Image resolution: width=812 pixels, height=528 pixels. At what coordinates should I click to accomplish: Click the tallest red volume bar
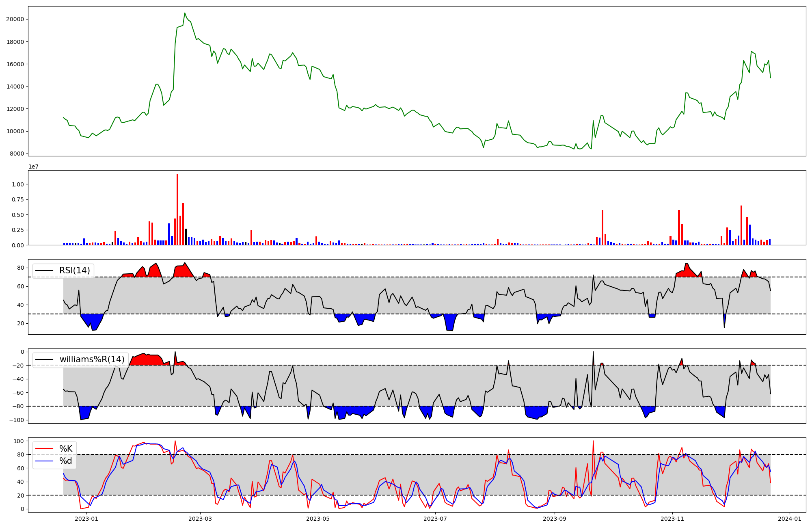[x=177, y=209]
